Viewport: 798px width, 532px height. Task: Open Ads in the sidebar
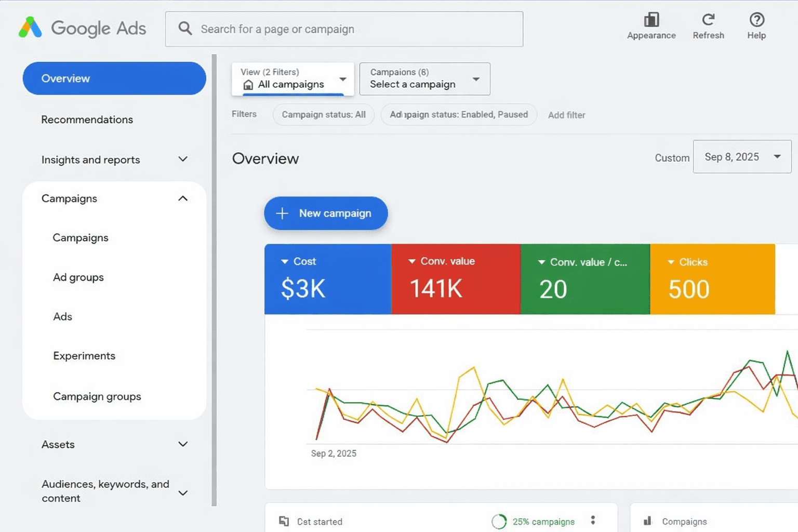[x=62, y=316]
